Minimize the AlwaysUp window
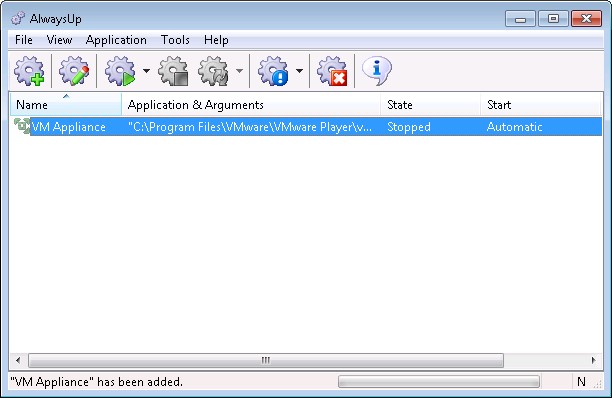 click(x=520, y=18)
